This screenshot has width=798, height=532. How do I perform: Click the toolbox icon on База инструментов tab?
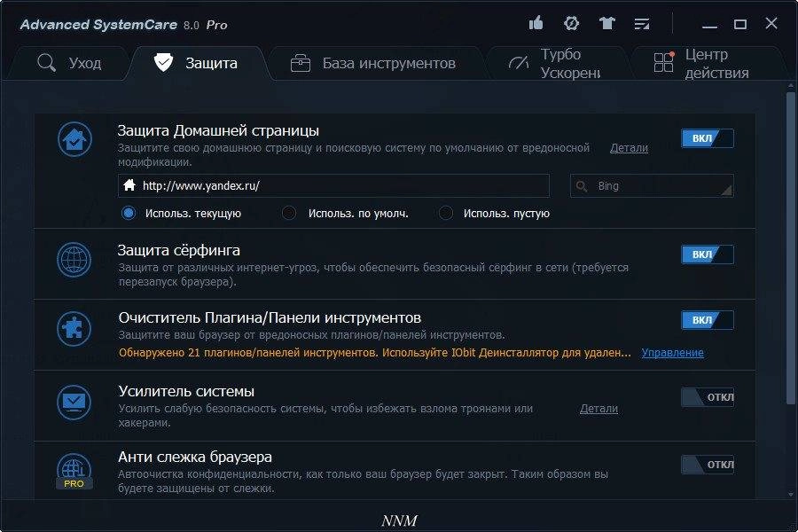pyautogui.click(x=301, y=64)
